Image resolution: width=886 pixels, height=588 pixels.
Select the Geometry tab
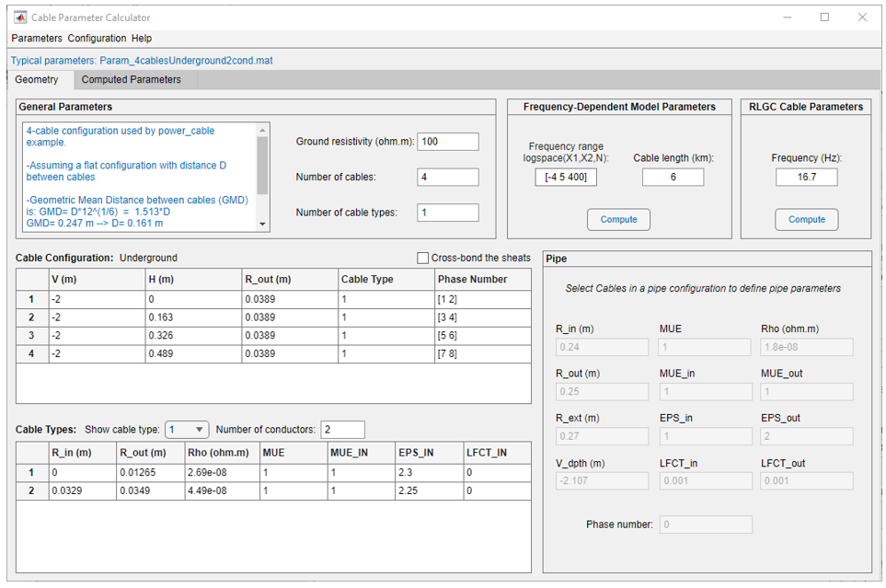37,80
